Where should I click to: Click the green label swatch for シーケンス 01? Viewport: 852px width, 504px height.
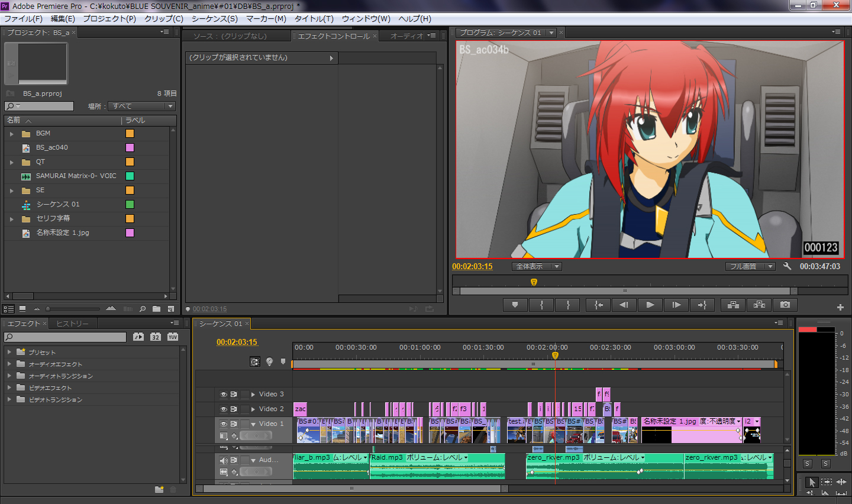pos(130,205)
